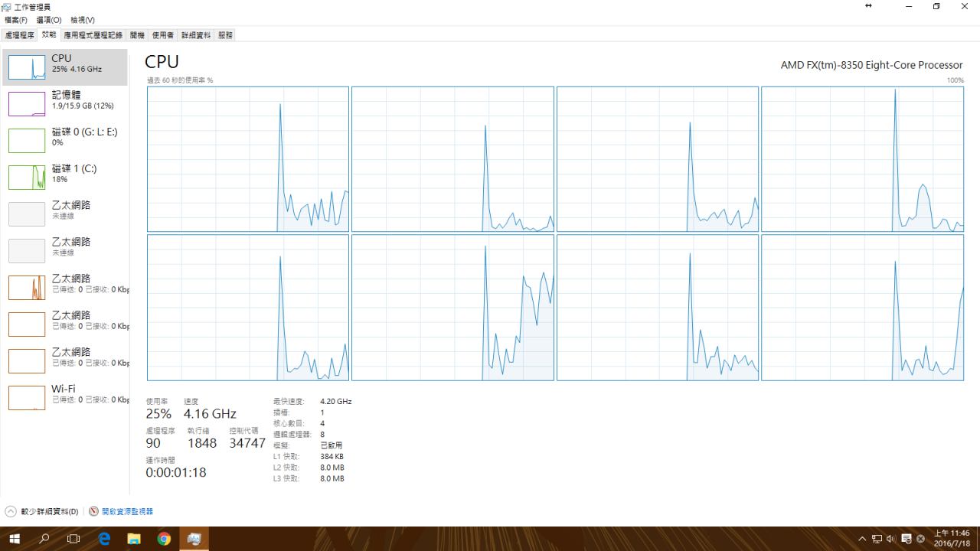The width and height of the screenshot is (980, 551).
Task: Click the 執行緒 count 1848
Action: [x=202, y=443]
